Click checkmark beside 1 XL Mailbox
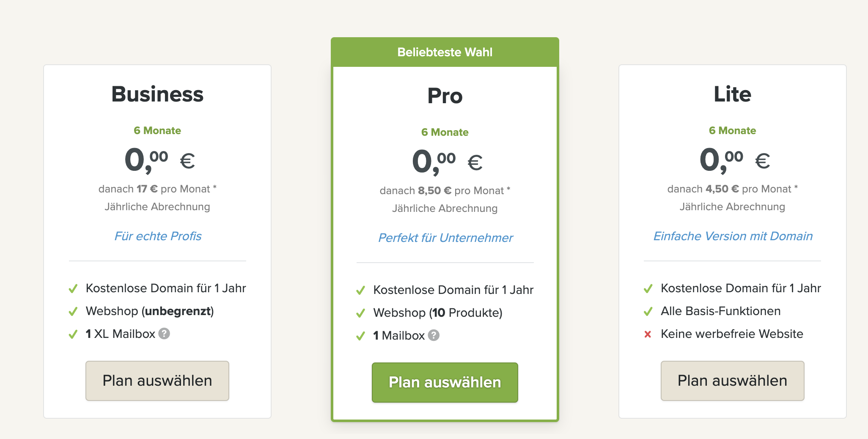This screenshot has width=868, height=439. point(73,335)
